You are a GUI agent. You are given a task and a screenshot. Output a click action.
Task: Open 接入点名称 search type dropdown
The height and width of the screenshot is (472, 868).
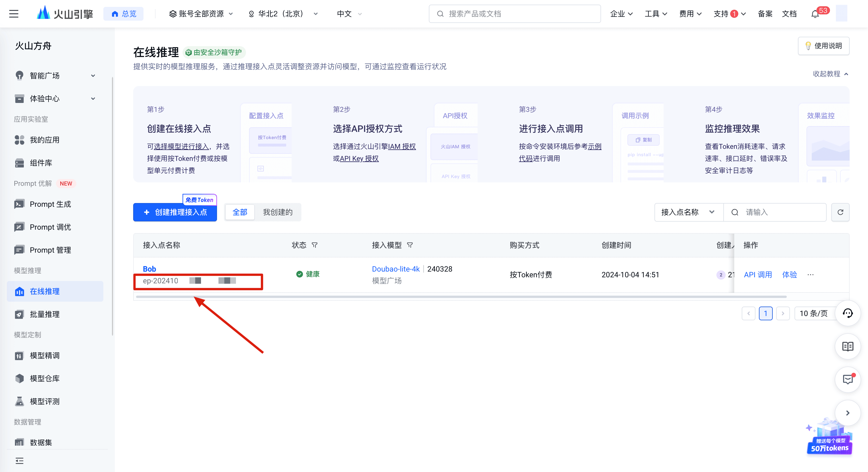pos(689,212)
